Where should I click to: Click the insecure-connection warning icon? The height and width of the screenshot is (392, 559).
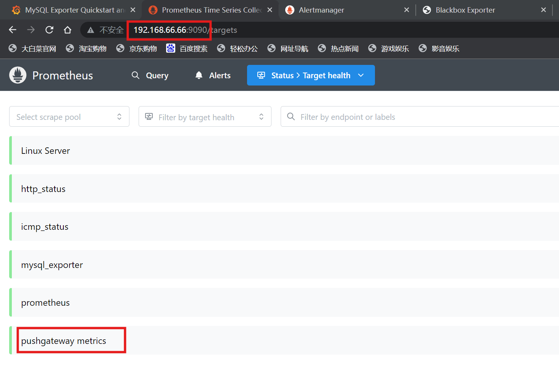(x=90, y=30)
